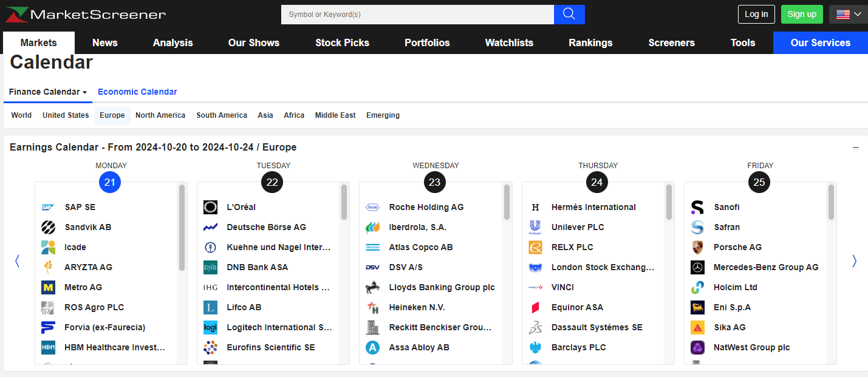Click the Iberdrola logo icon
Screen dimensions: 868x377
[x=372, y=227]
